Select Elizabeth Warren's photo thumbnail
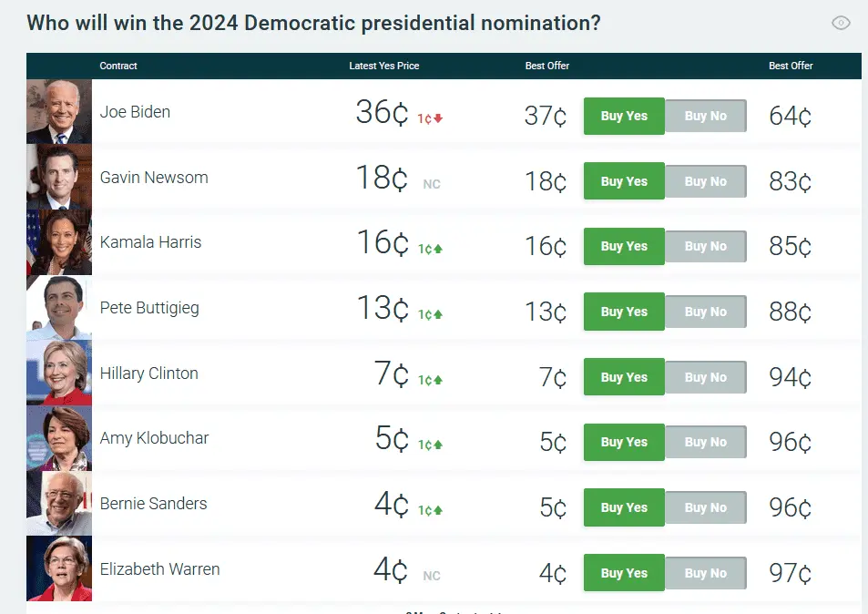 (x=59, y=569)
